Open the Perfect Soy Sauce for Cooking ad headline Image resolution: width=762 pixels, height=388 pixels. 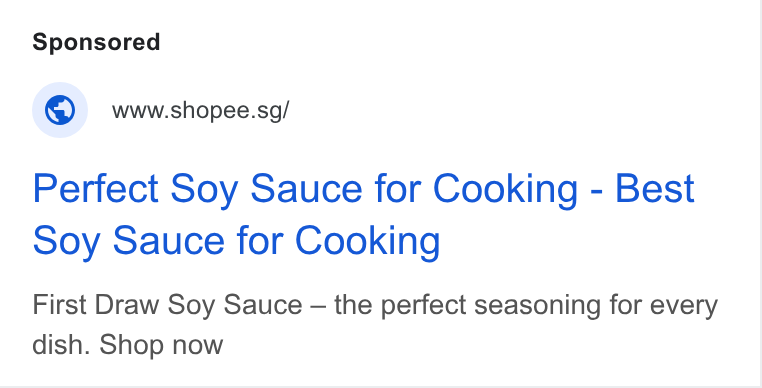click(x=364, y=214)
